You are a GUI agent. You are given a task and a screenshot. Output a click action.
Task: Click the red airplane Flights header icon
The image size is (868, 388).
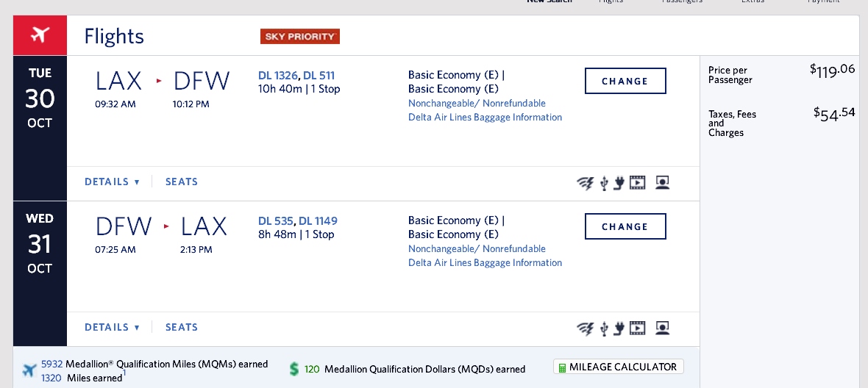coord(40,36)
